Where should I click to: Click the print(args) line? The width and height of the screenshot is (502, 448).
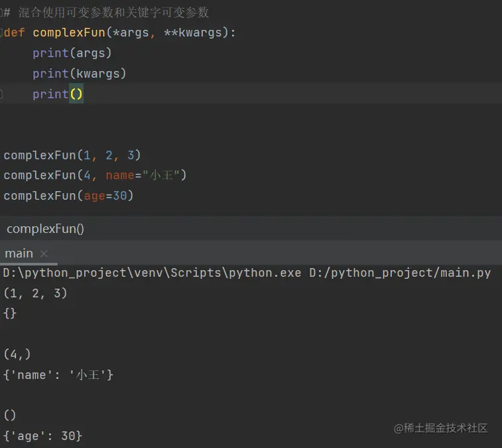tap(72, 53)
